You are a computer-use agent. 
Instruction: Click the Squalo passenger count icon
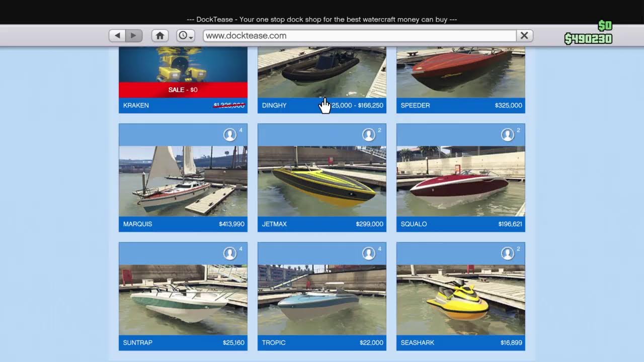click(x=508, y=135)
